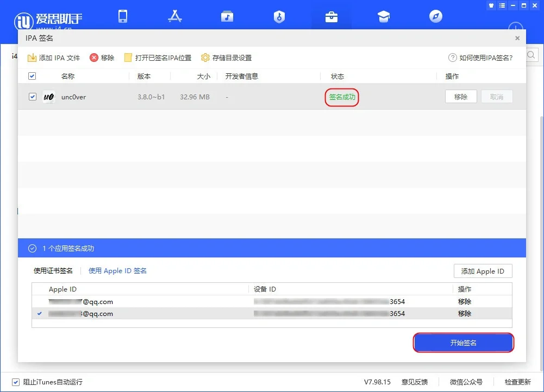
Task: Click 添加 Apple ID button
Action: pos(483,270)
